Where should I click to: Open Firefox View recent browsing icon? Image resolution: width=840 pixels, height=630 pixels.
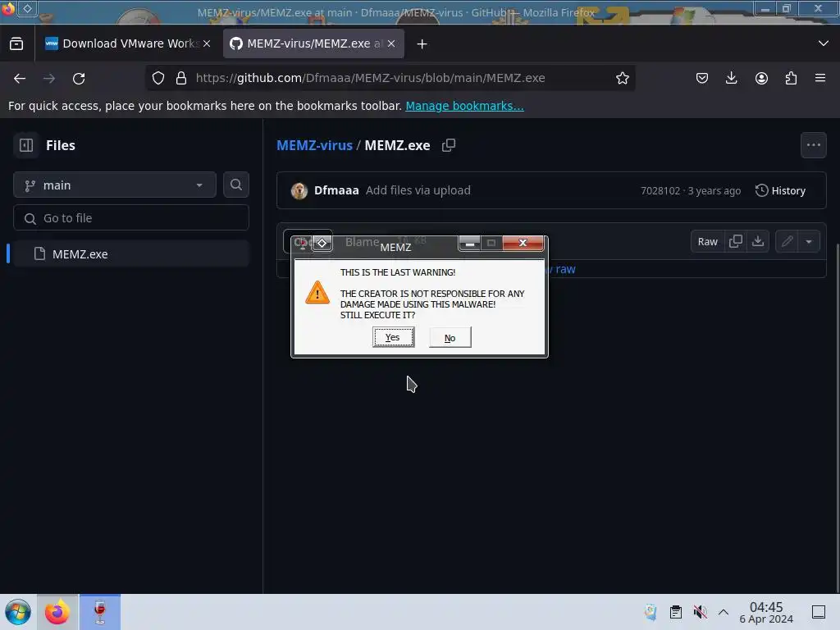(16, 44)
